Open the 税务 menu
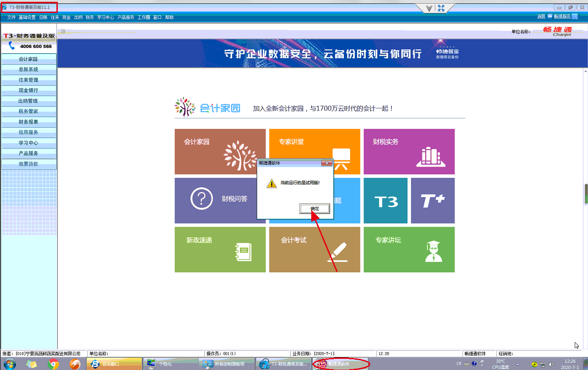This screenshot has width=588, height=370. point(90,17)
